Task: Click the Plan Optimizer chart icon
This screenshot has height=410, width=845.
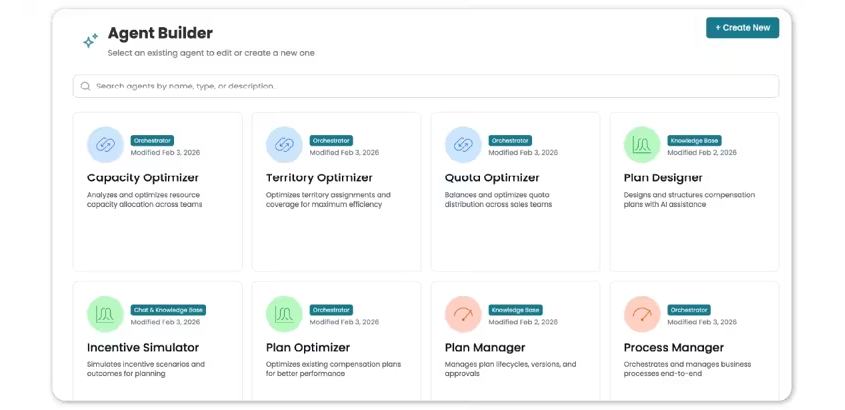Action: [284, 314]
